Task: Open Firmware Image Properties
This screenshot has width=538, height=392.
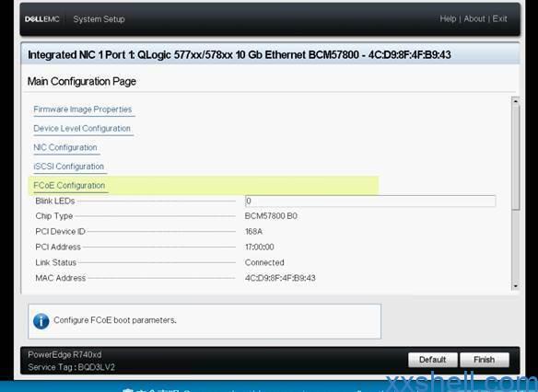Action: click(83, 110)
